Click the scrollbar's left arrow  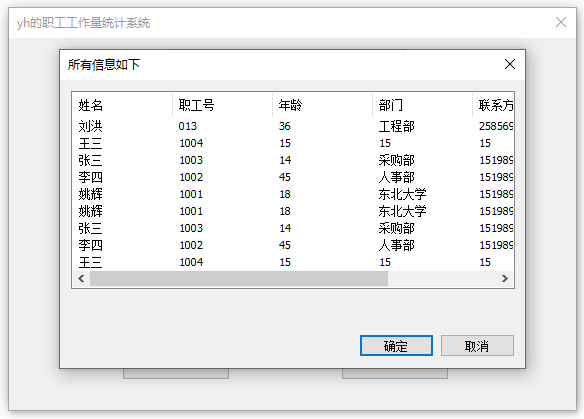(x=81, y=279)
